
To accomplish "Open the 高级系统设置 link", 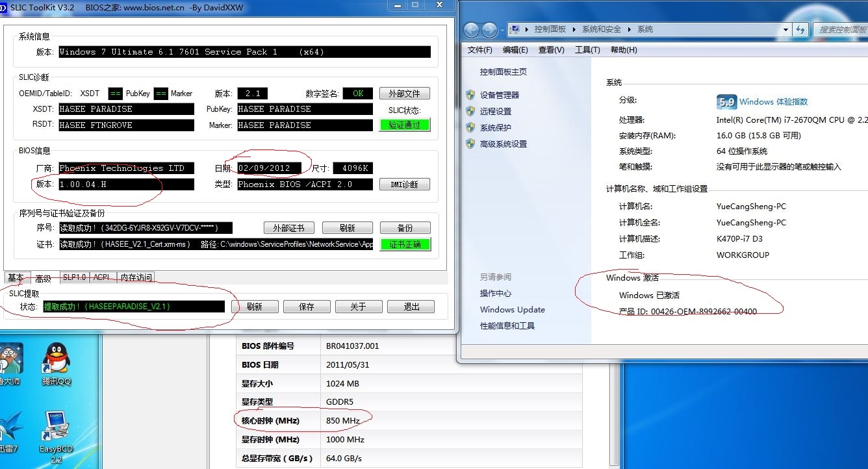I will click(504, 144).
